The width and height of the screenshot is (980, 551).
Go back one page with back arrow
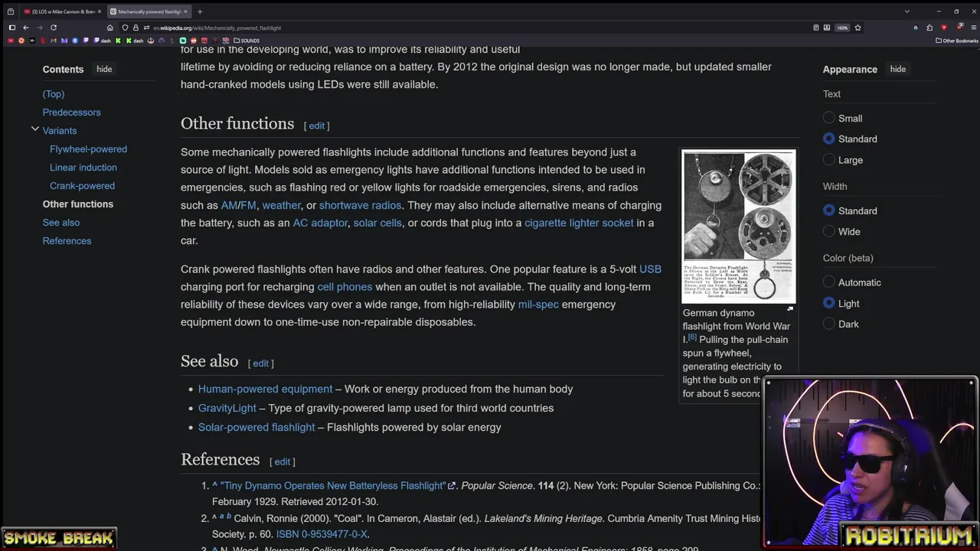coord(26,28)
